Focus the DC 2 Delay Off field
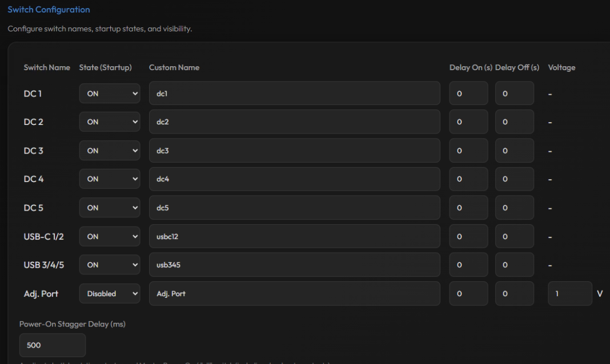 [x=514, y=122]
